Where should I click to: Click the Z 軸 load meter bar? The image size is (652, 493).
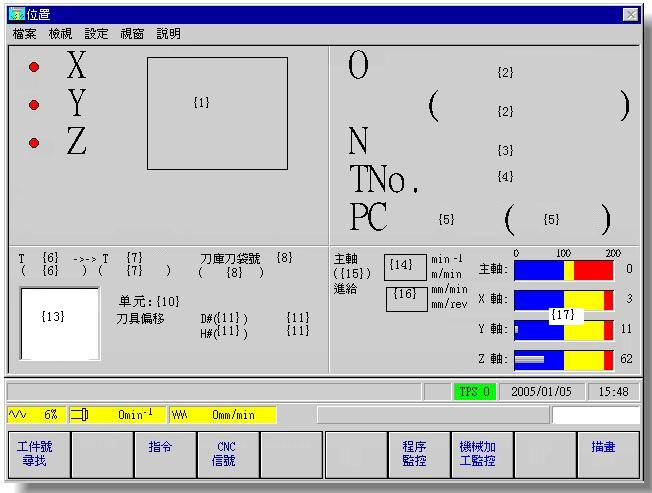click(563, 359)
